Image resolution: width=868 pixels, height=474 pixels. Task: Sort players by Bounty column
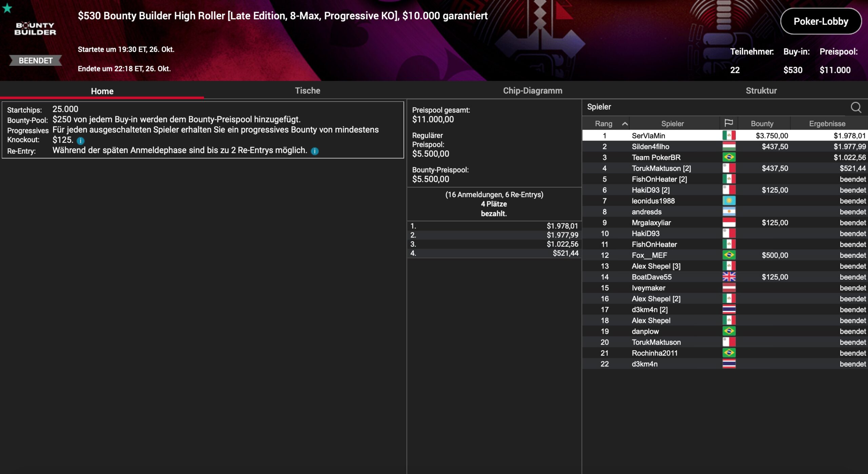pos(762,124)
